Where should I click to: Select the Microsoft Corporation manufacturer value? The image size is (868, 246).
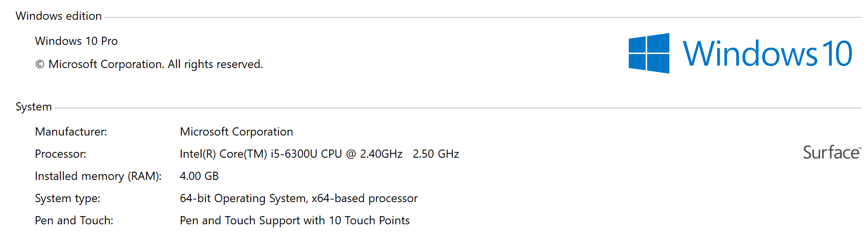pos(236,132)
